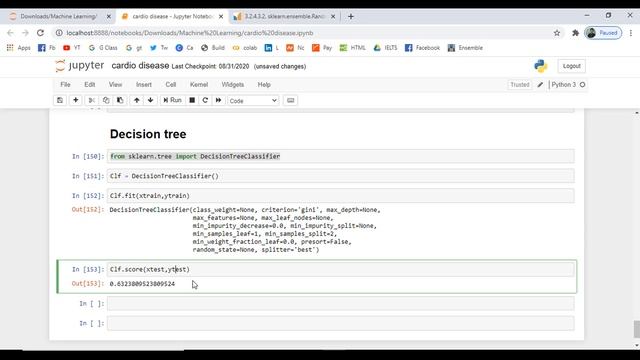Paste cells below icon
This screenshot has height=360, width=640.
(120, 100)
